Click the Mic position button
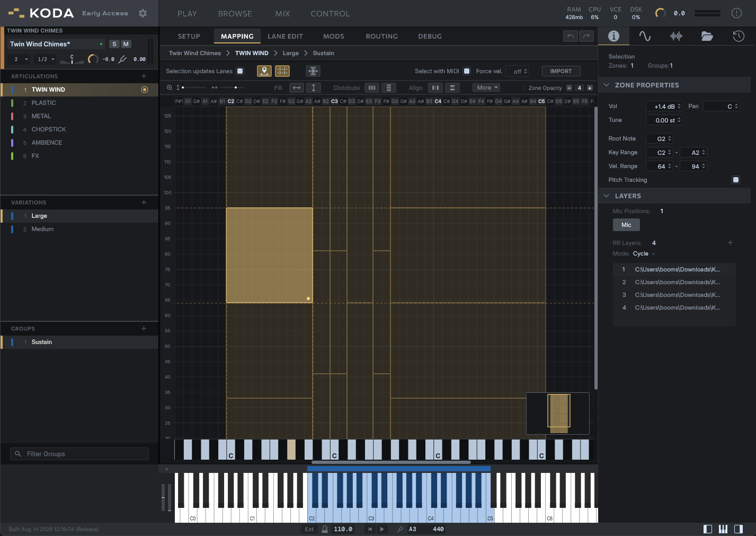 pos(626,225)
